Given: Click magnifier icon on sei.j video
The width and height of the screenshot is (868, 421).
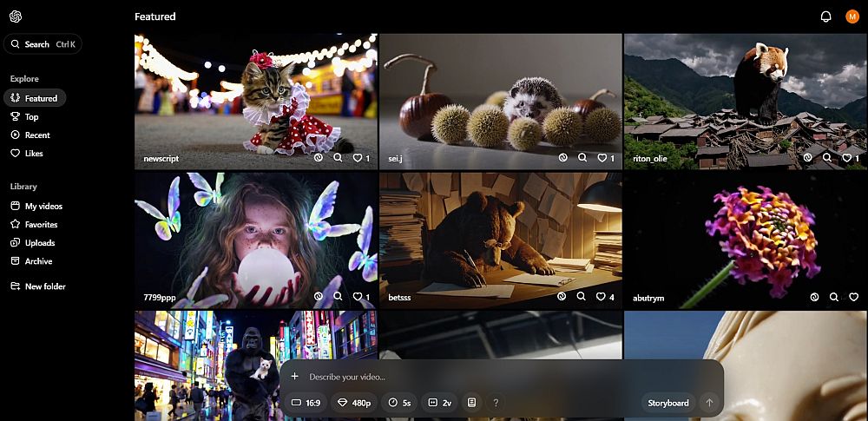Looking at the screenshot, I should tap(582, 158).
